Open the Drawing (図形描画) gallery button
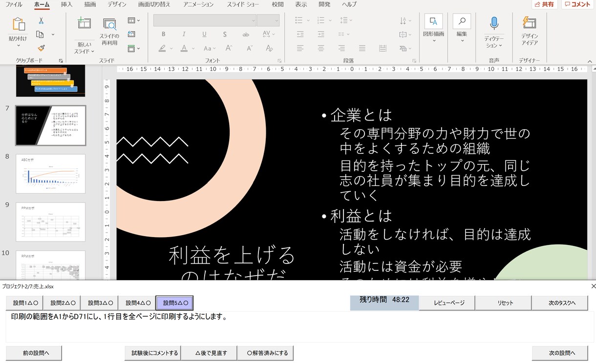Image resolution: width=596 pixels, height=364 pixels. (x=433, y=28)
